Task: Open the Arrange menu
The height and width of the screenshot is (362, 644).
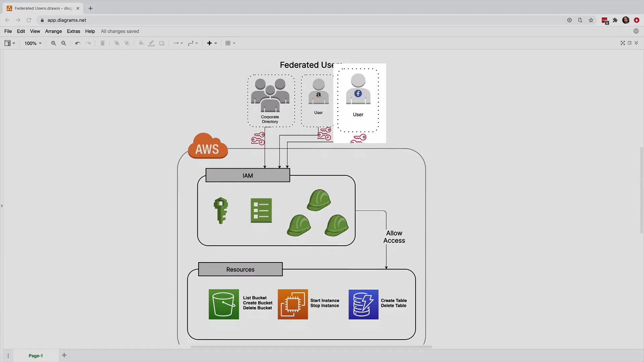Action: [x=53, y=31]
